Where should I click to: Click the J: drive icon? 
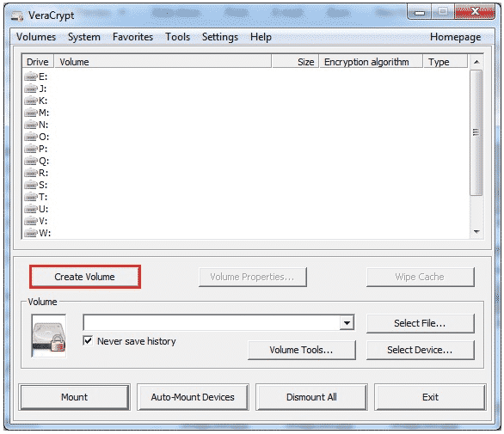[31, 89]
